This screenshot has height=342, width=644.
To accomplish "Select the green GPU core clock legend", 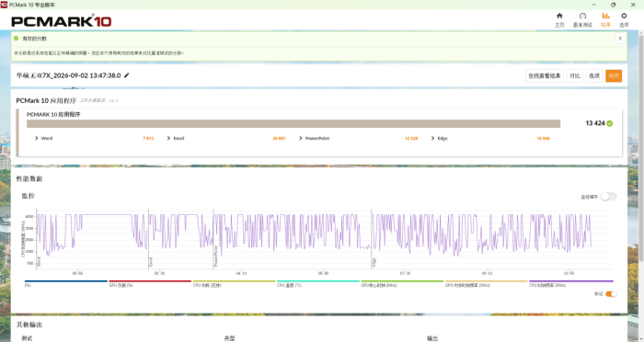I will 402,283.
